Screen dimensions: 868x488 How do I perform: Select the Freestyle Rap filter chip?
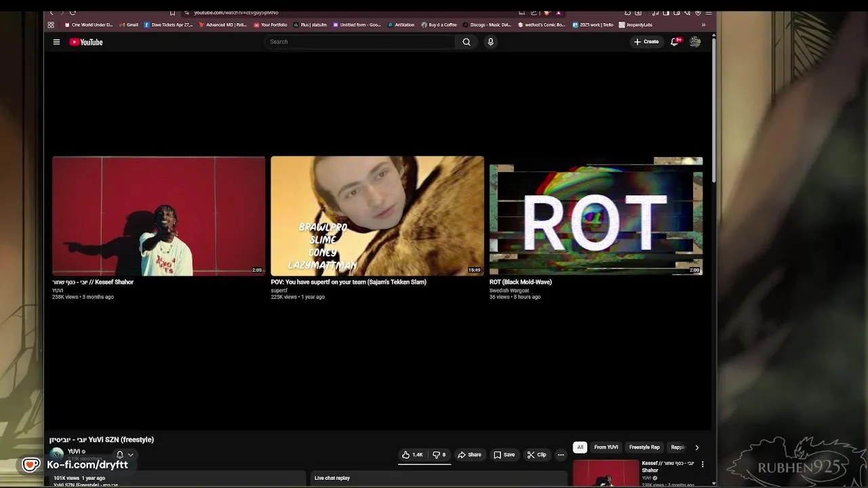(x=644, y=447)
